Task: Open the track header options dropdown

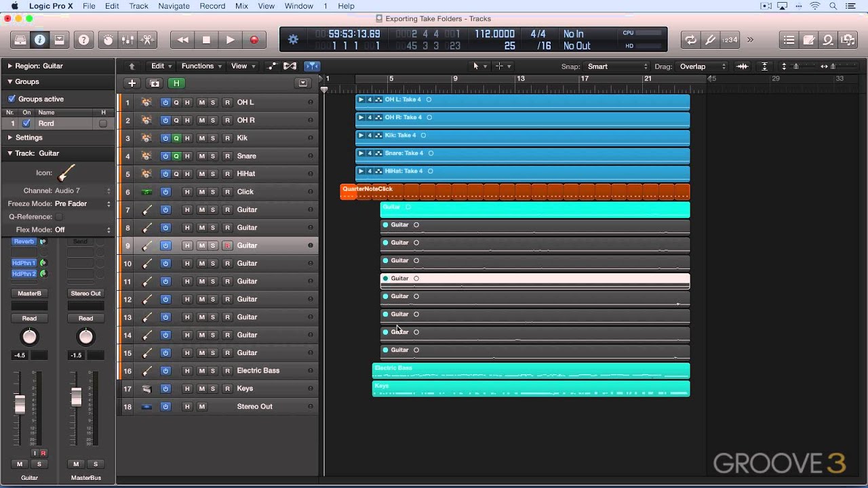Action: pyautogui.click(x=303, y=83)
